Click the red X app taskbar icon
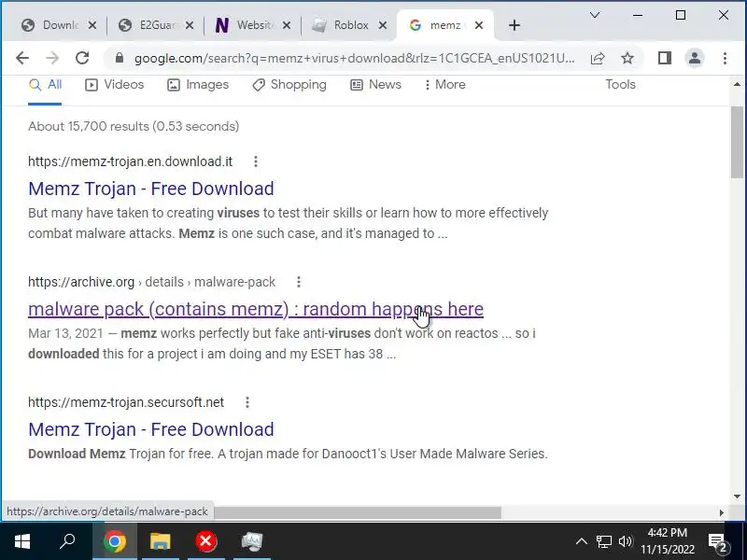The height and width of the screenshot is (560, 747). pyautogui.click(x=205, y=541)
